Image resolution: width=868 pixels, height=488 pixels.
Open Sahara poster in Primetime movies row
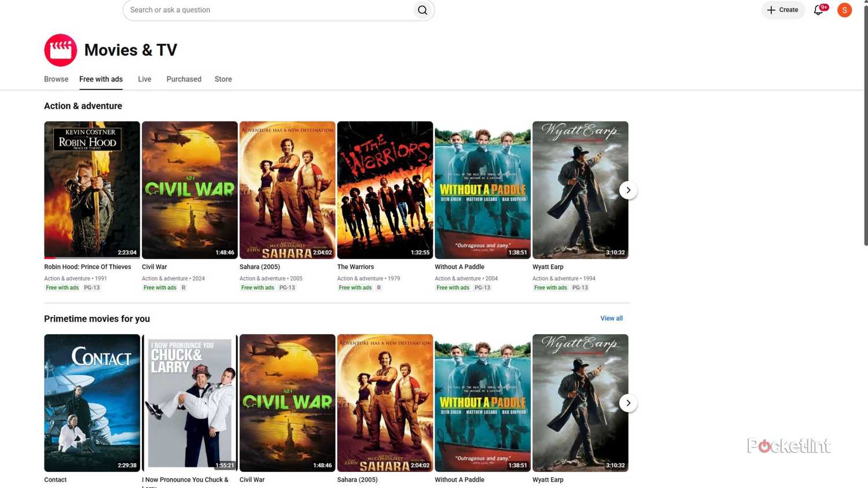tap(385, 403)
